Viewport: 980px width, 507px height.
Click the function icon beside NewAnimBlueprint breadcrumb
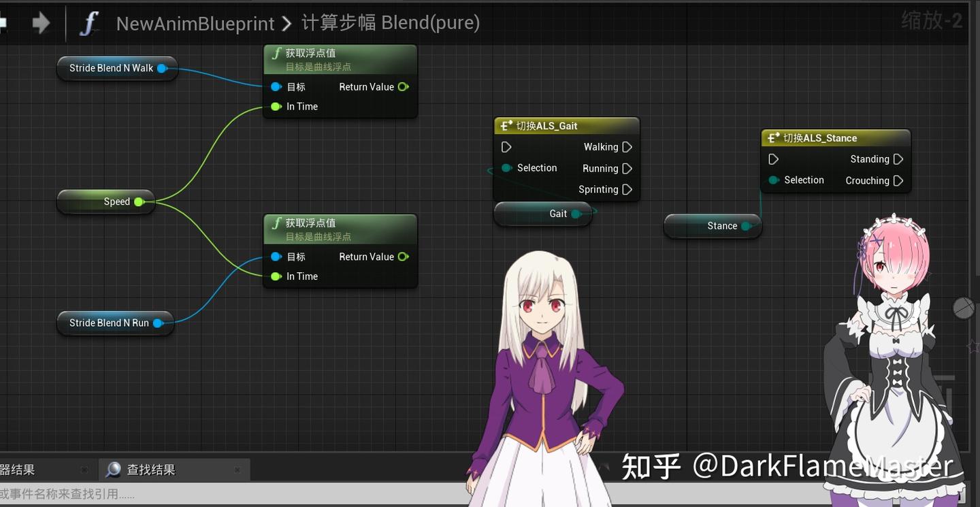tap(89, 23)
